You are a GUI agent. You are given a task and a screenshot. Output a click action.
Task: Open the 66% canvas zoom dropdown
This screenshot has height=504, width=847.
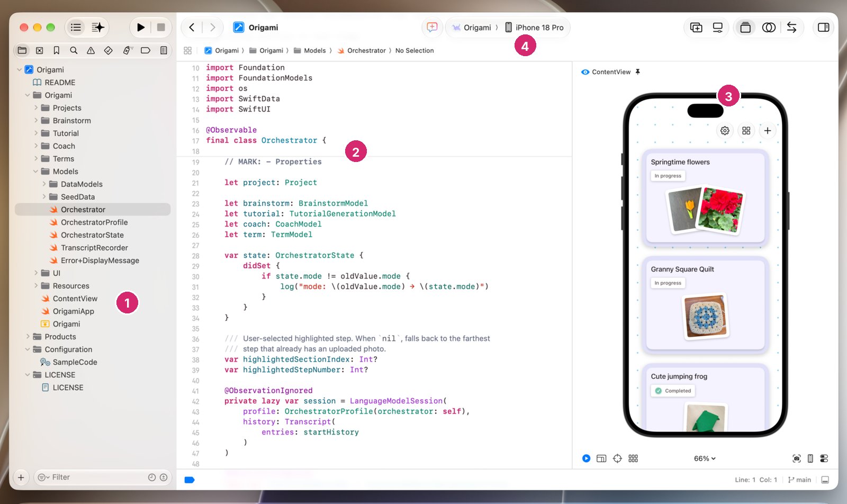(x=705, y=458)
